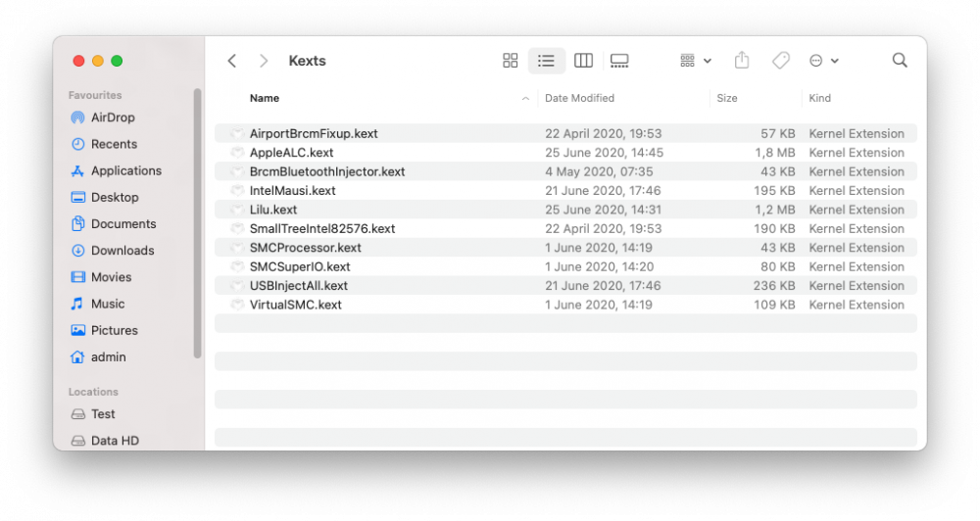Select Lilu.kext file
This screenshot has height=521, width=980.
pyautogui.click(x=565, y=210)
